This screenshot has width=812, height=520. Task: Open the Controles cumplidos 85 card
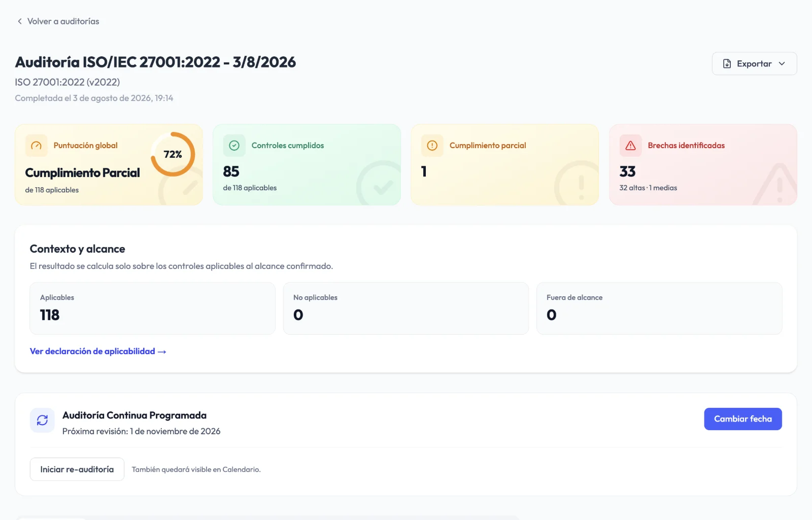click(307, 165)
